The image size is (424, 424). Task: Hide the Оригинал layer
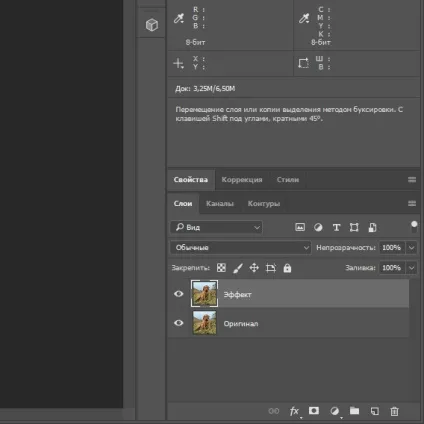click(x=179, y=323)
